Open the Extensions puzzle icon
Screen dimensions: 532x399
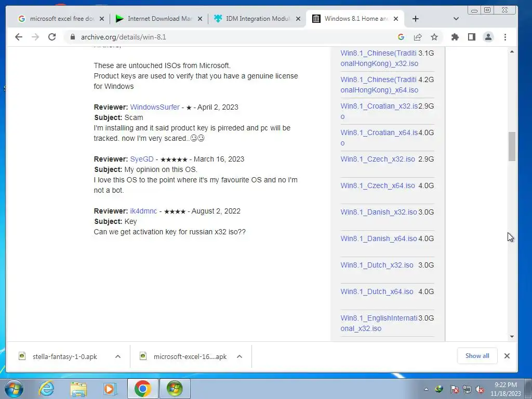tap(455, 37)
